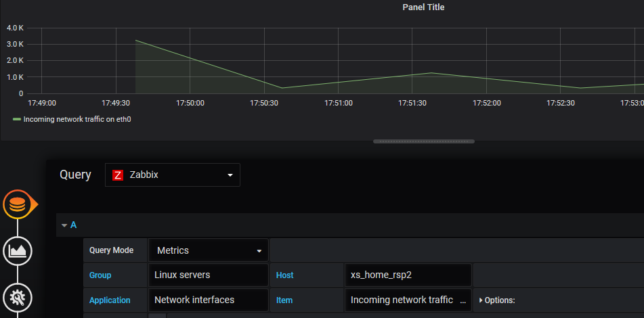The height and width of the screenshot is (318, 644).
Task: Collapse query A with the arrow
Action: coord(64,225)
